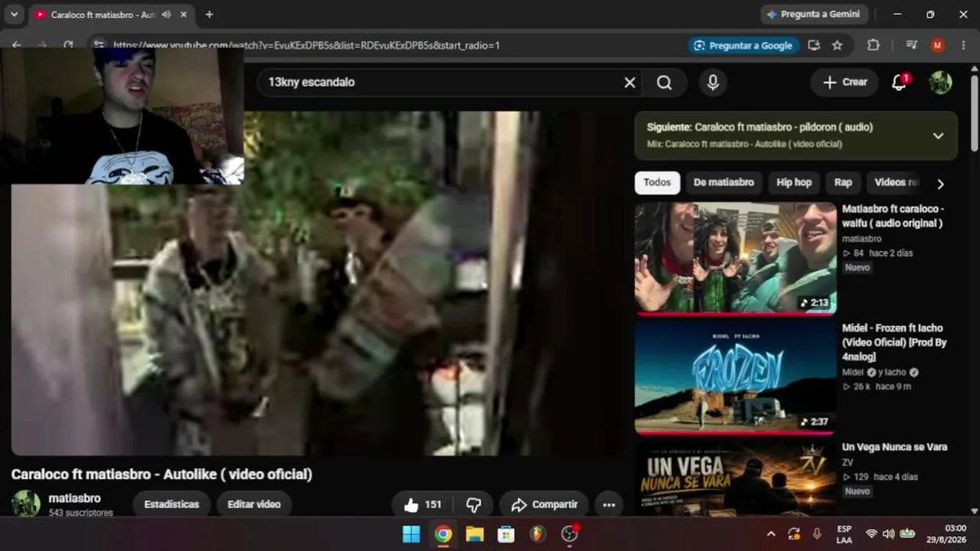Viewport: 980px width, 551px height.
Task: Close the Caraloco ft matiasbro tab
Action: [184, 15]
